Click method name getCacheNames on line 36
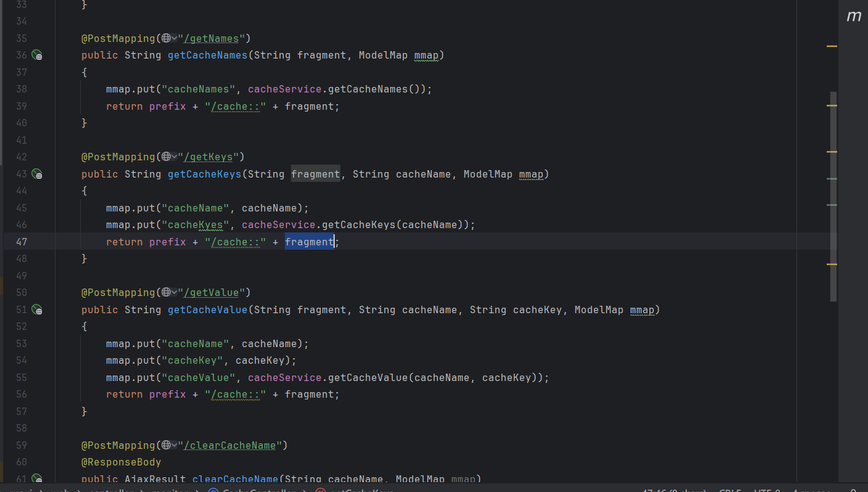 coord(208,55)
